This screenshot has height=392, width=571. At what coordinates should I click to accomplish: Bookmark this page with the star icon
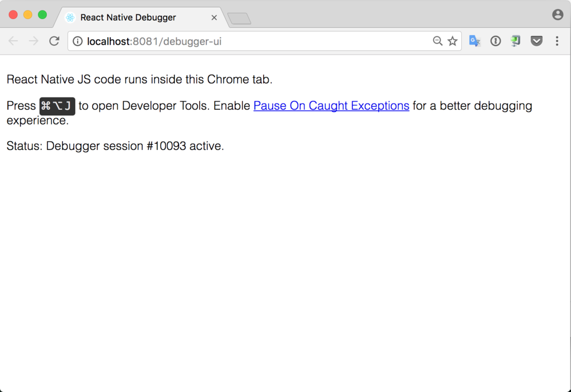[452, 41]
